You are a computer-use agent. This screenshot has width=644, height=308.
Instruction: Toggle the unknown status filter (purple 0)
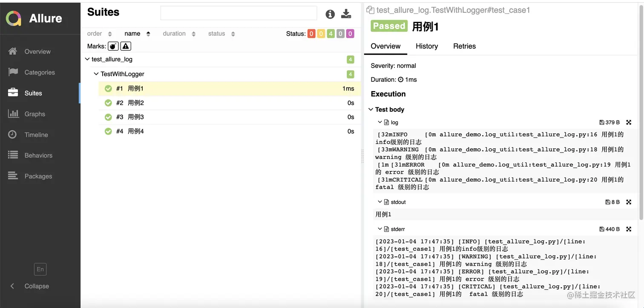coord(350,34)
